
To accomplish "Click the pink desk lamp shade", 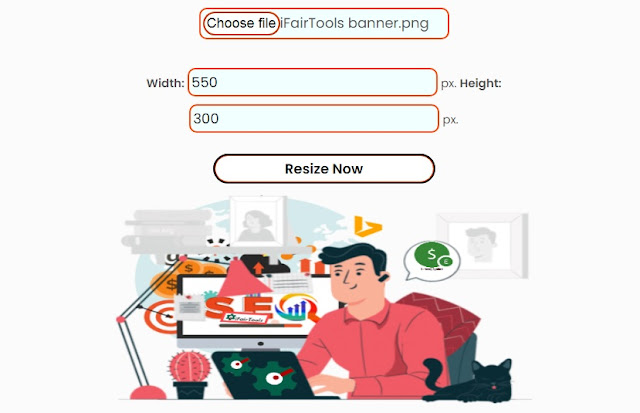I will [x=244, y=278].
